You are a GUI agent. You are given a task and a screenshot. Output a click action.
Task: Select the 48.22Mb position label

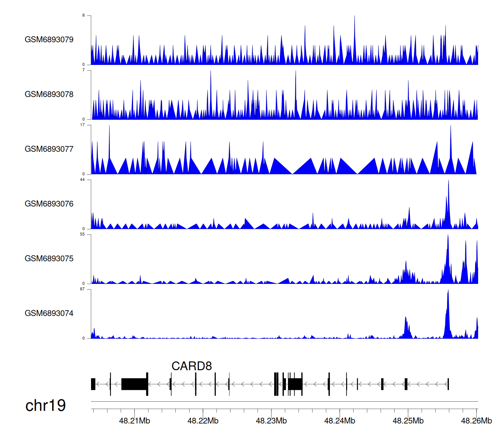(x=203, y=421)
